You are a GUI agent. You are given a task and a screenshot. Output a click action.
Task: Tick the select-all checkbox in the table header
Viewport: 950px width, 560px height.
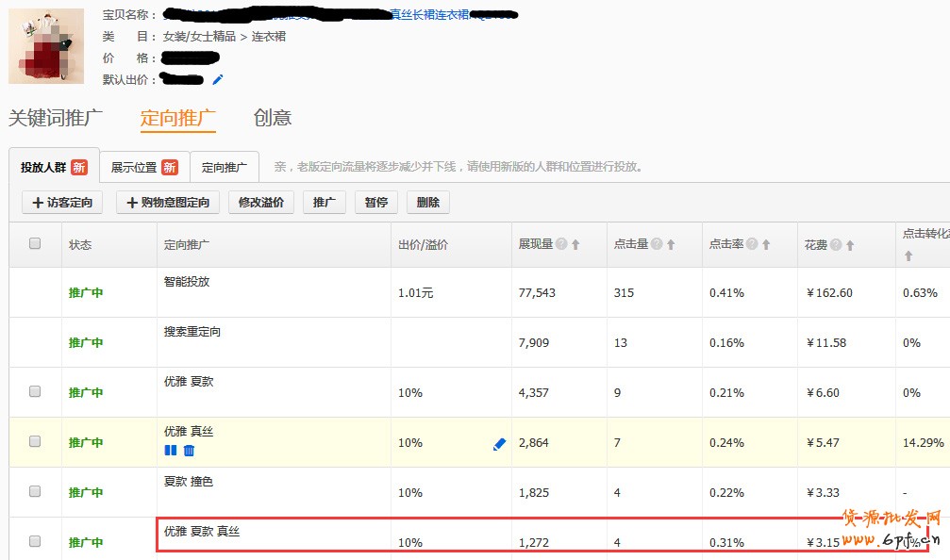(35, 243)
